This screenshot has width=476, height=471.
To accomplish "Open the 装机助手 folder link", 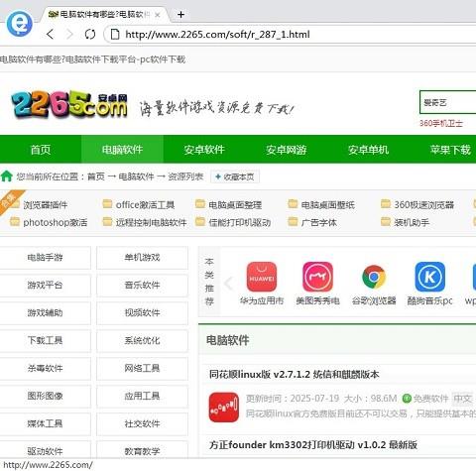I will [412, 222].
